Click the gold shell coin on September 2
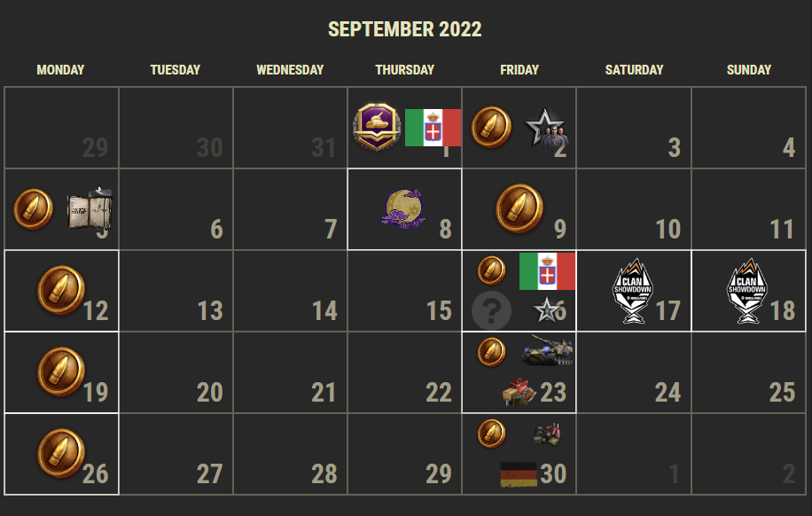This screenshot has width=812, height=516. coord(491,127)
